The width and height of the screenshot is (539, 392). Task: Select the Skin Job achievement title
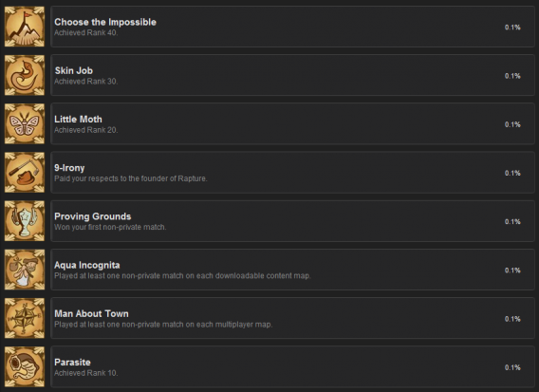74,70
